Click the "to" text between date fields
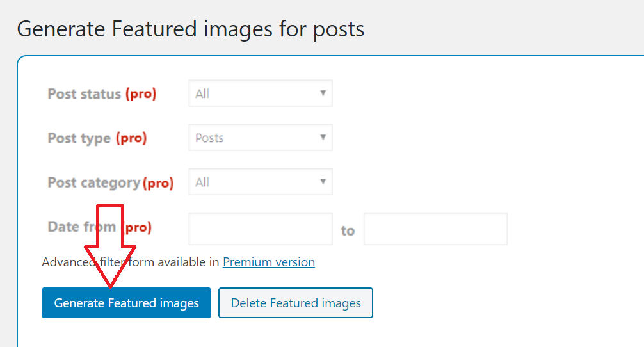 tap(348, 230)
